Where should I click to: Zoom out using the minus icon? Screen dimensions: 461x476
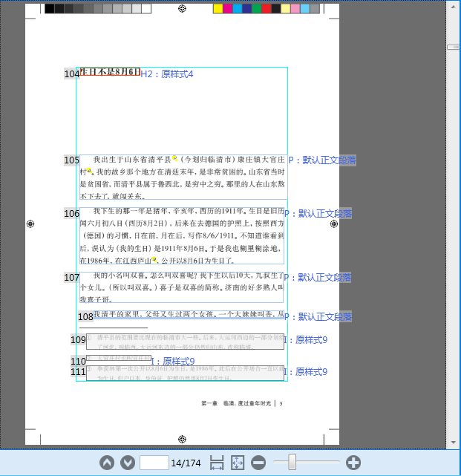pos(258,463)
